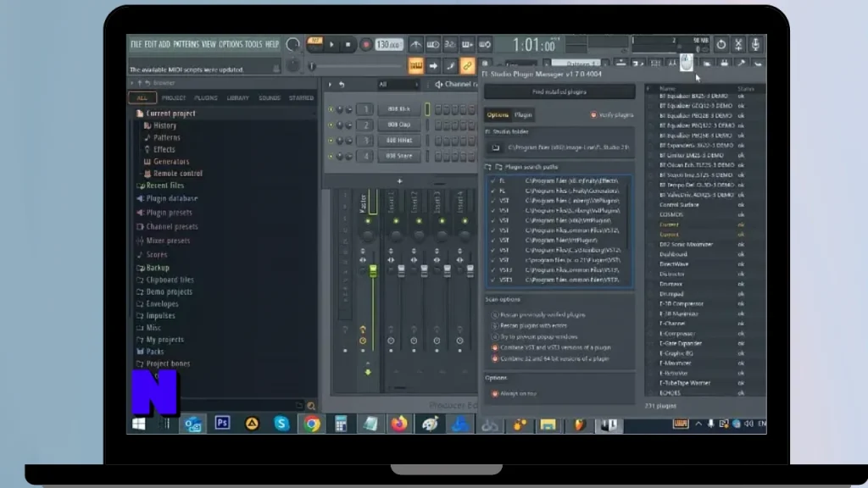This screenshot has width=868, height=488.
Task: Open the FILE menu
Action: click(136, 44)
